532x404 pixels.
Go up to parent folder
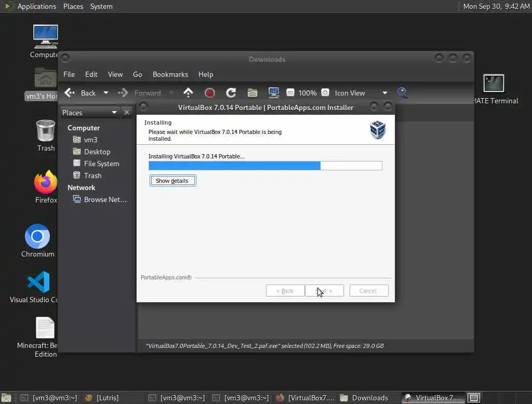coord(188,92)
